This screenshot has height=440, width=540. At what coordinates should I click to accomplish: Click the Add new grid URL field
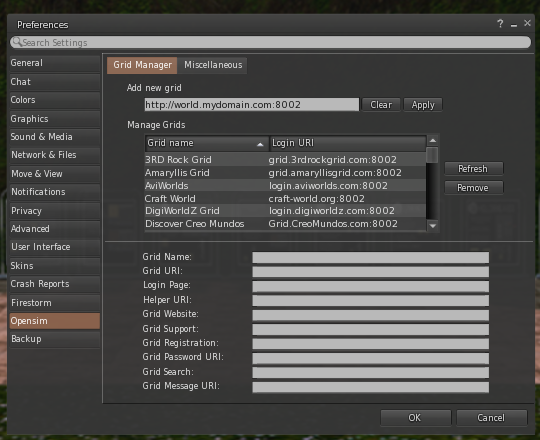[251, 105]
